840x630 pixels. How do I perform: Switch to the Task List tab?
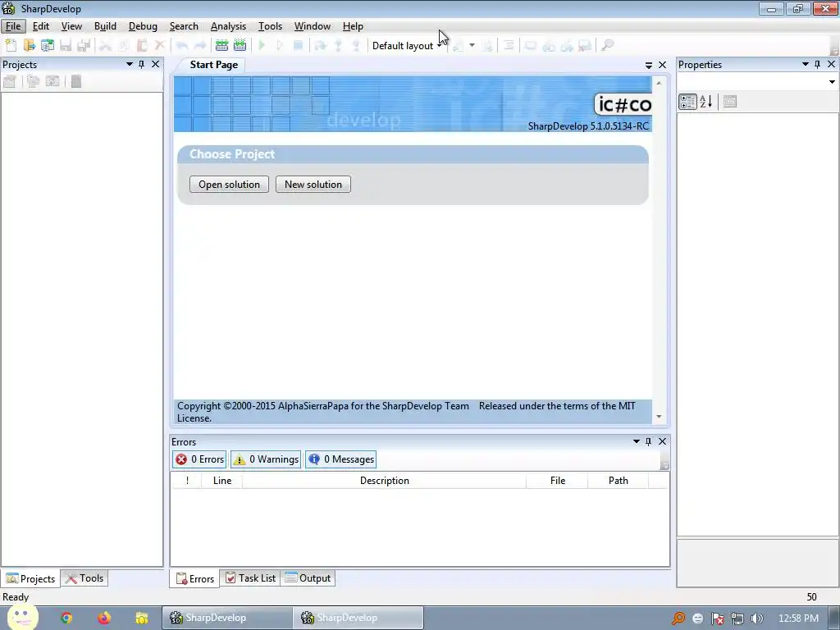click(x=250, y=578)
